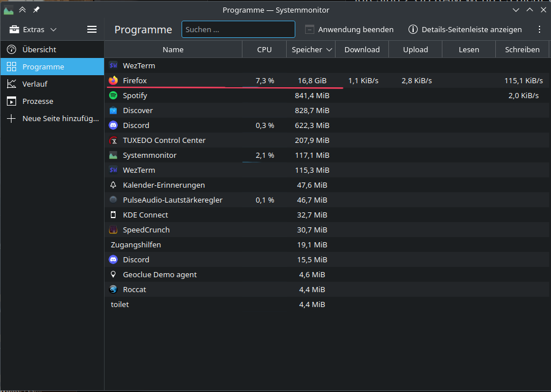
Task: Click Discord CPU value 0,3 %
Action: (265, 125)
